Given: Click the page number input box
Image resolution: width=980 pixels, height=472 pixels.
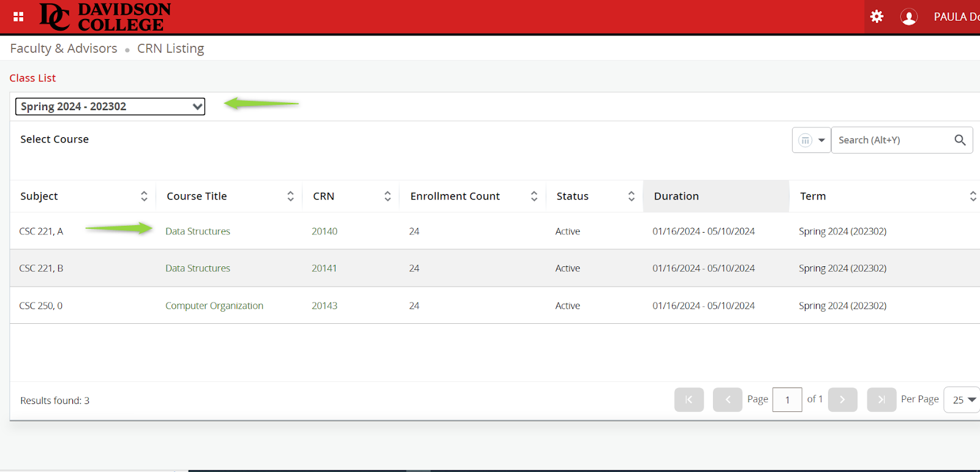Looking at the screenshot, I should tap(788, 400).
